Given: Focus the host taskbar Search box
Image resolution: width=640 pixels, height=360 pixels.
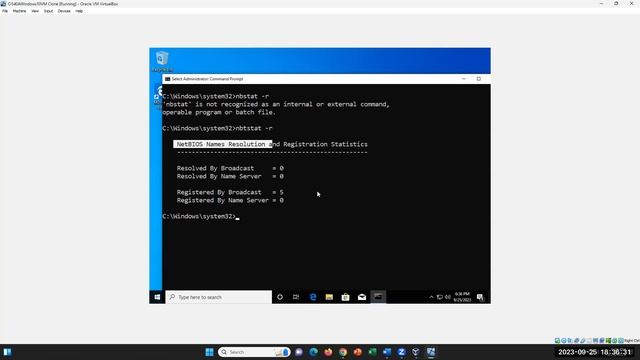Looking at the screenshot, I should click(x=254, y=352).
